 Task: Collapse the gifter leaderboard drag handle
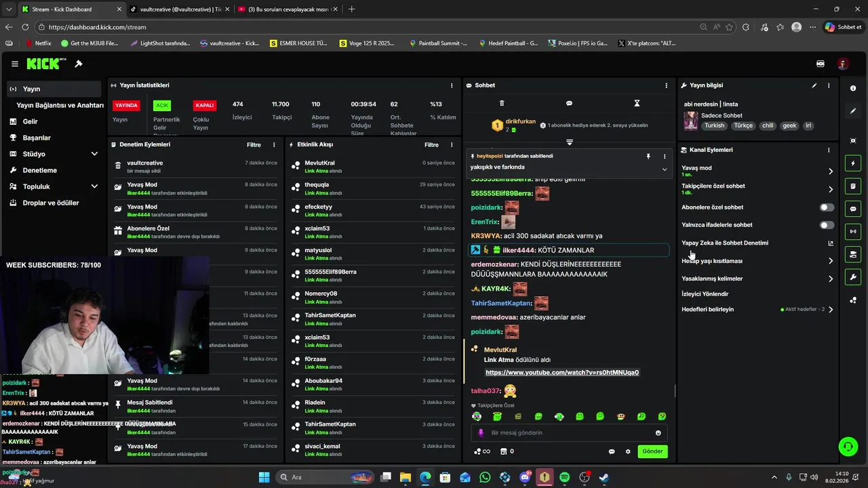[570, 142]
